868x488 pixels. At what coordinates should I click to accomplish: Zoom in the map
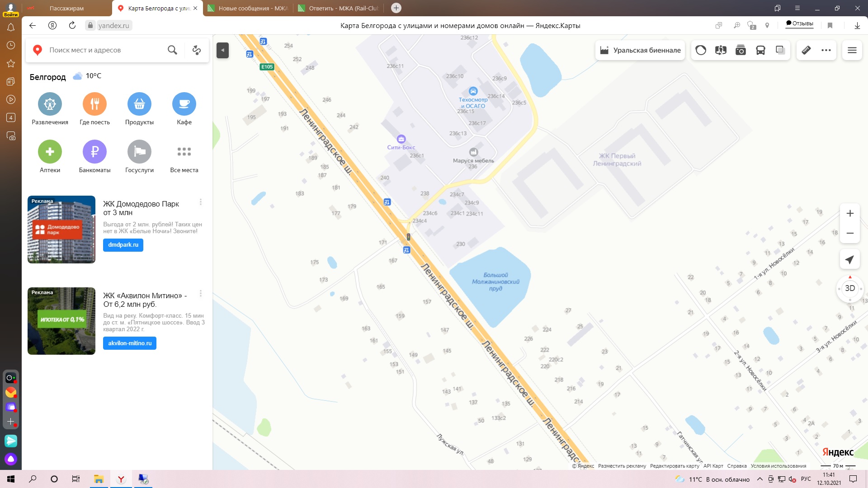point(849,213)
